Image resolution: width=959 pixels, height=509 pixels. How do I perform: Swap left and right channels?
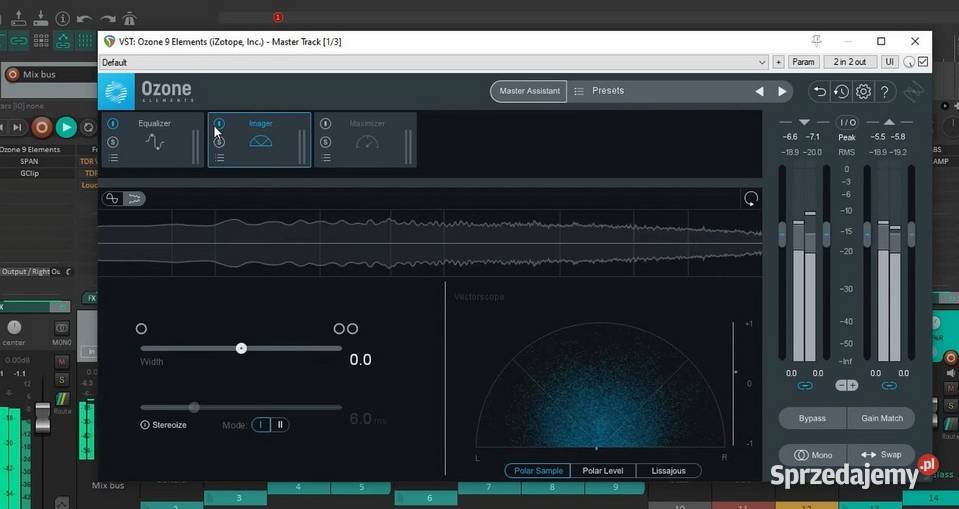point(881,455)
